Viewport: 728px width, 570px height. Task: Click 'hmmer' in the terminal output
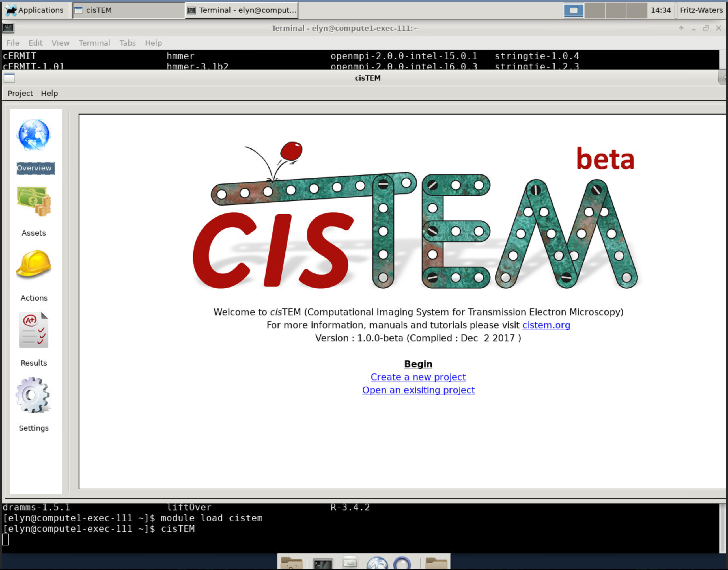tap(180, 56)
